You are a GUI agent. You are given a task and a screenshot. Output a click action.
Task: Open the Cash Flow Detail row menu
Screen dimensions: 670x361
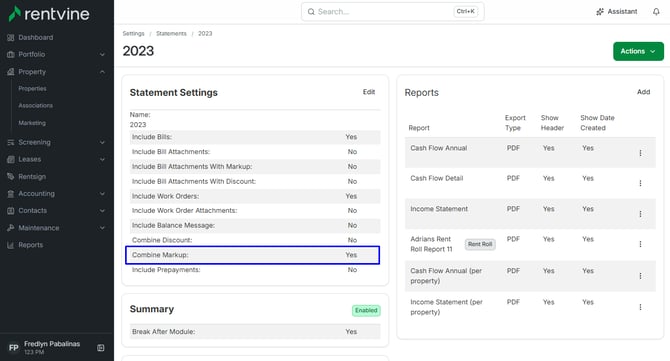pyautogui.click(x=640, y=183)
